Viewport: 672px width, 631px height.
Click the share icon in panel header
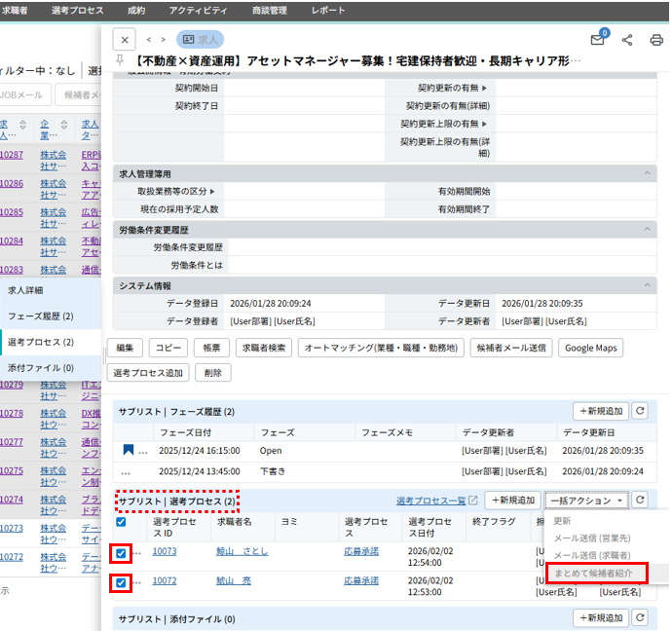627,40
